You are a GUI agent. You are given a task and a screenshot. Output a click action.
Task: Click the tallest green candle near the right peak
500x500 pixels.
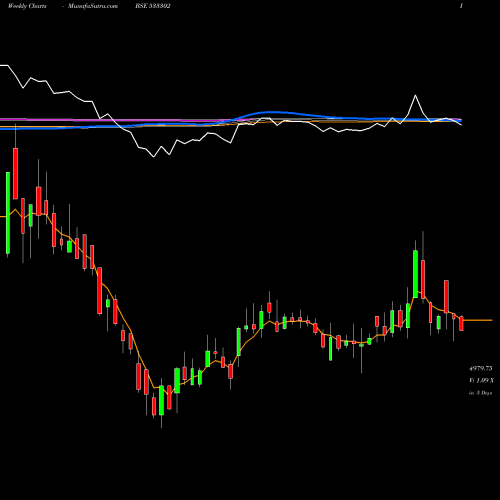click(415, 274)
